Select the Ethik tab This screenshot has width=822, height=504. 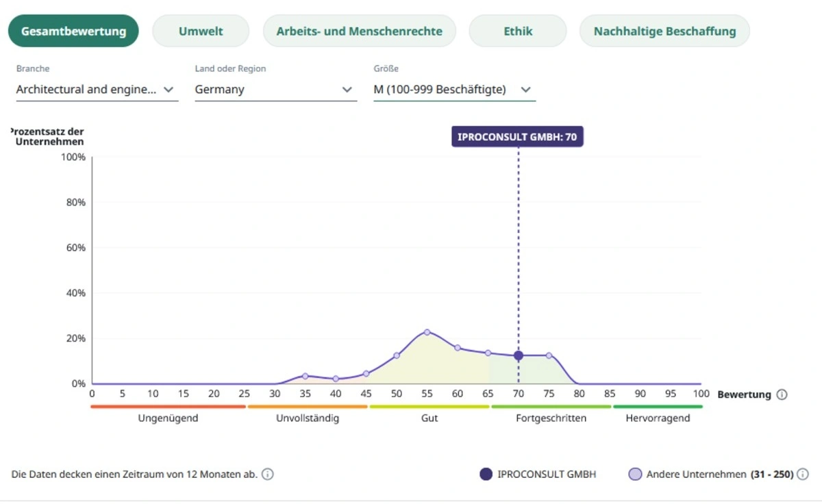518,32
